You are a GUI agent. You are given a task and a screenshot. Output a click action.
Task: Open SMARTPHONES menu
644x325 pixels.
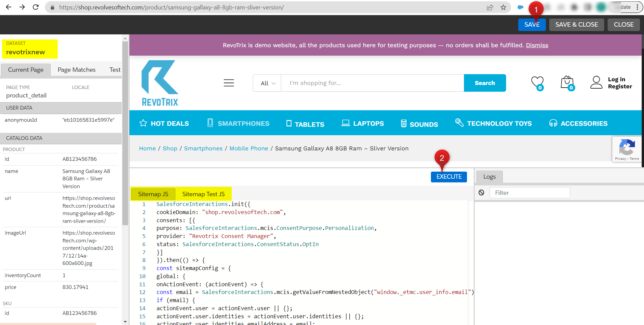coord(238,123)
